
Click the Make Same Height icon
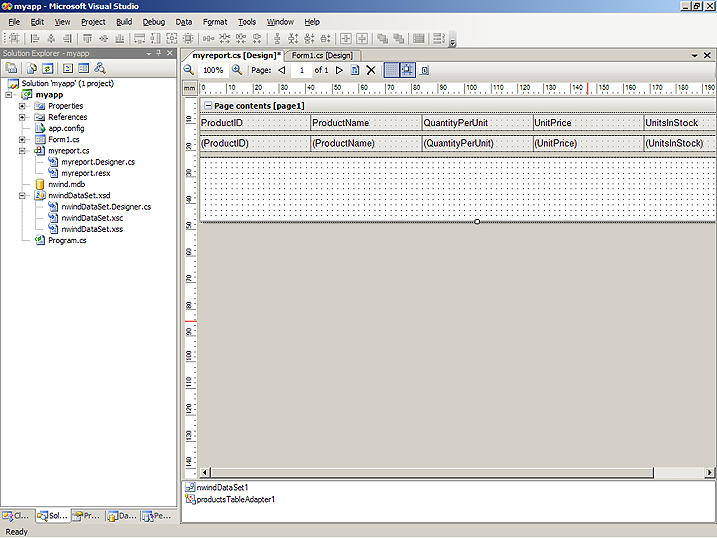click(x=155, y=38)
